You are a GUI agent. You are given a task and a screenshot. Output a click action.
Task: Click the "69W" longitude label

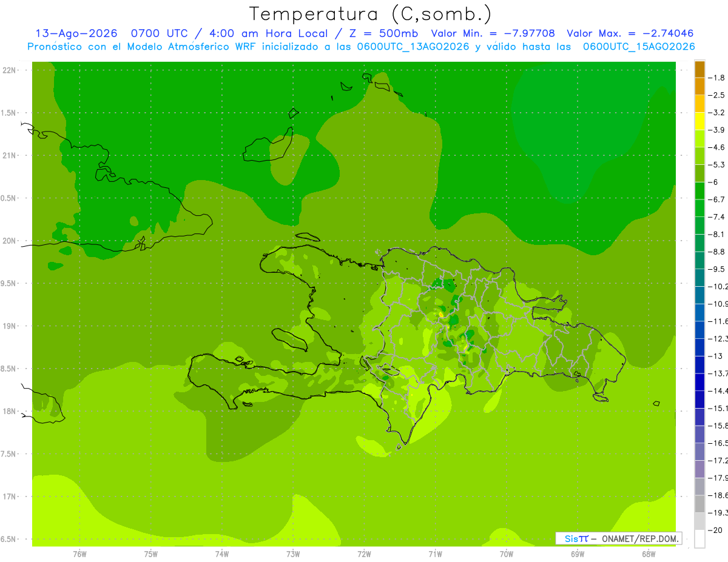click(x=577, y=554)
